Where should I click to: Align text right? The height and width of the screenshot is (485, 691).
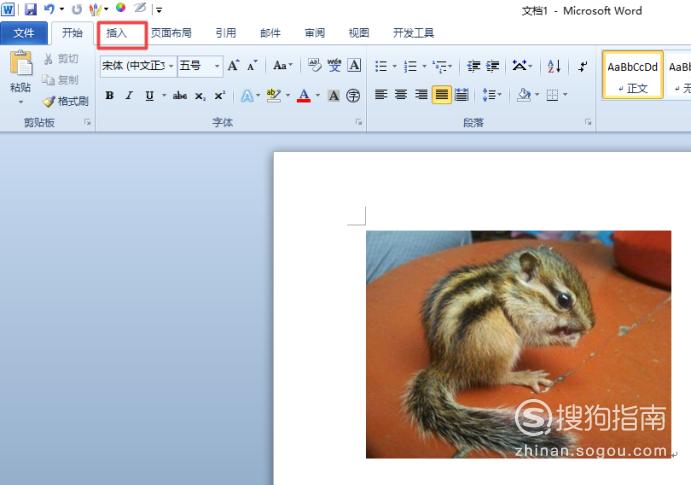[x=421, y=95]
